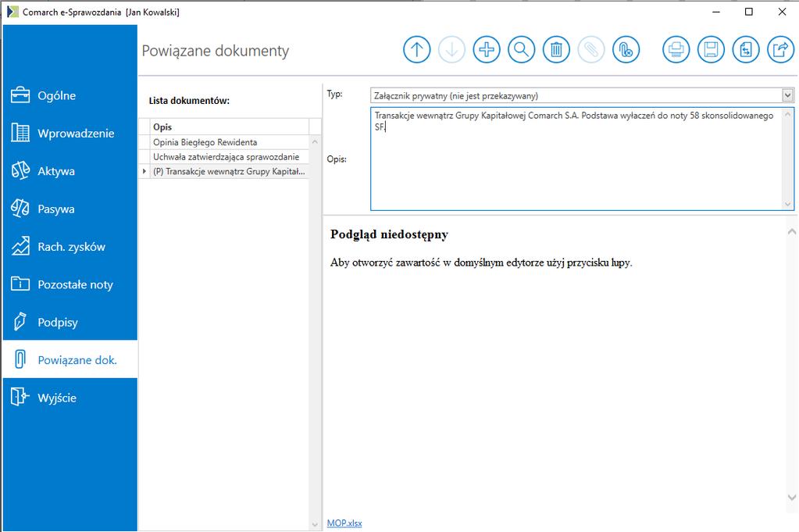799x532 pixels.
Task: Click the description field scrollbar up arrow
Action: pos(788,113)
